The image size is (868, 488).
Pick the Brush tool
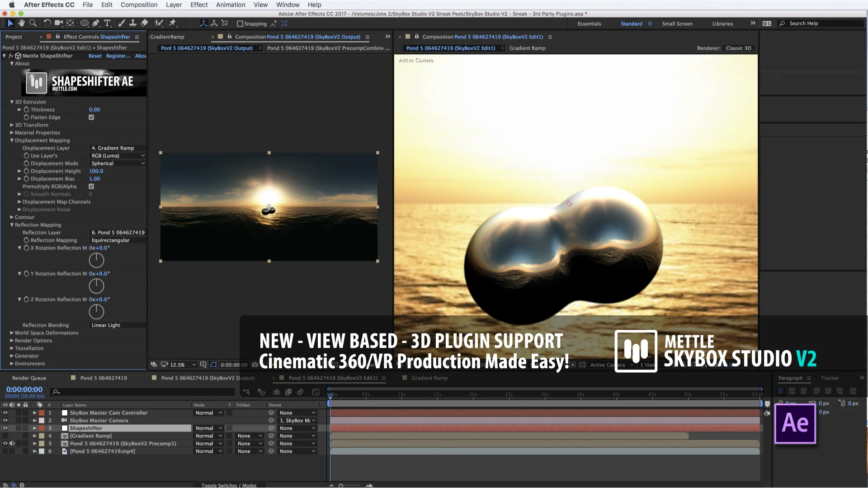(x=121, y=23)
